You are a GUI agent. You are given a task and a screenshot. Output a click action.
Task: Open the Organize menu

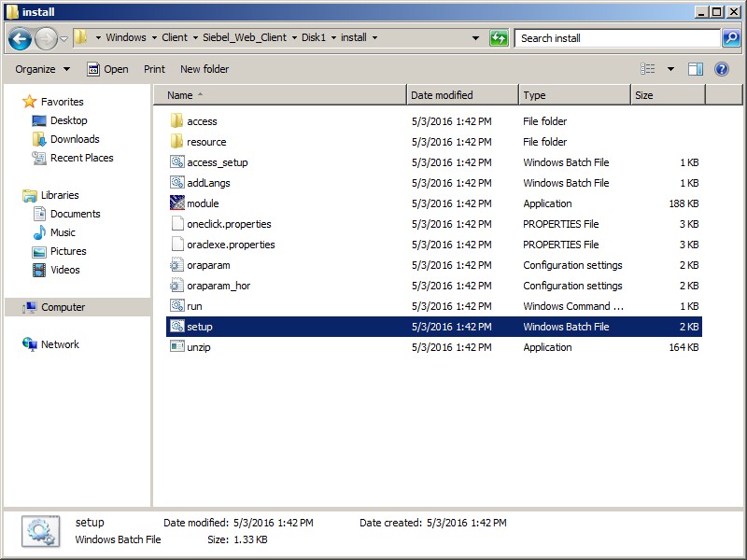coord(39,68)
